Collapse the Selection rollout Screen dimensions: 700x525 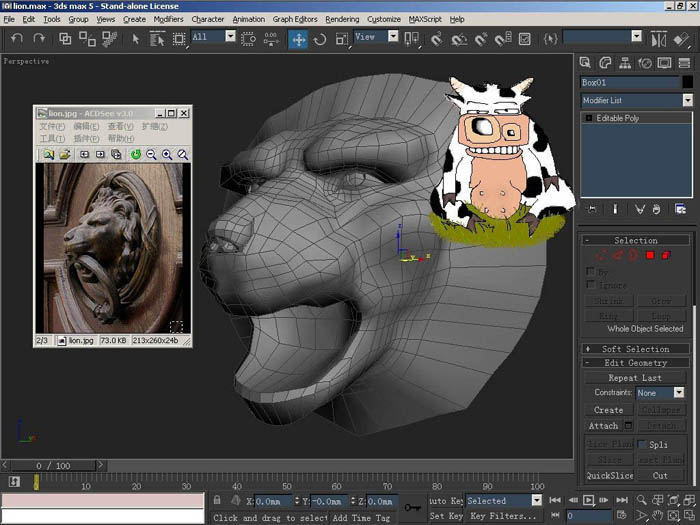coord(635,240)
